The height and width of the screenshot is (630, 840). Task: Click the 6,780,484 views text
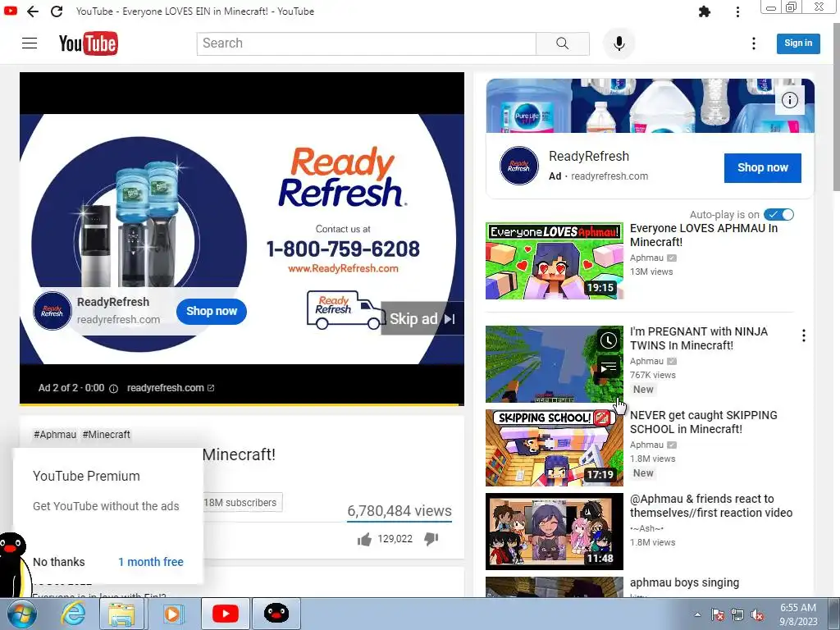tap(399, 511)
